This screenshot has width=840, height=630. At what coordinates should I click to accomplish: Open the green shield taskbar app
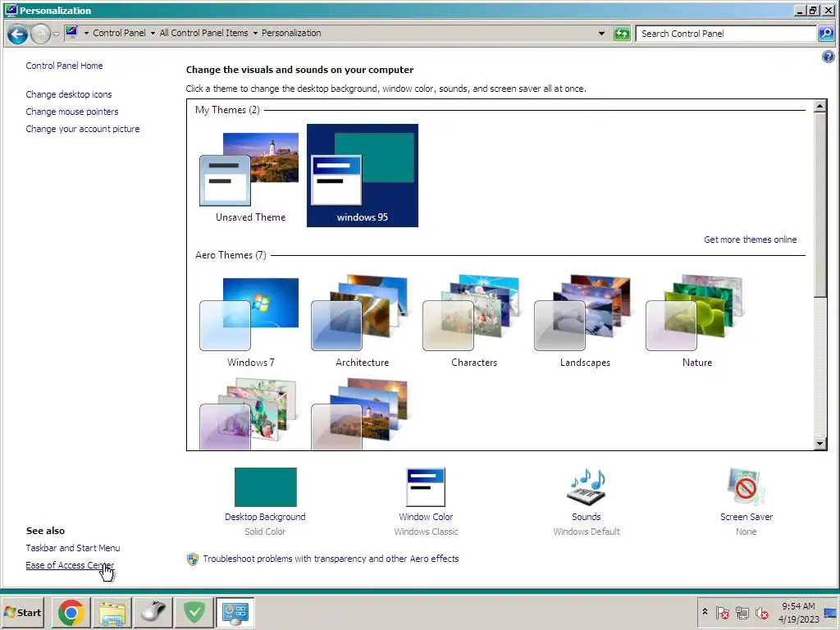(194, 612)
